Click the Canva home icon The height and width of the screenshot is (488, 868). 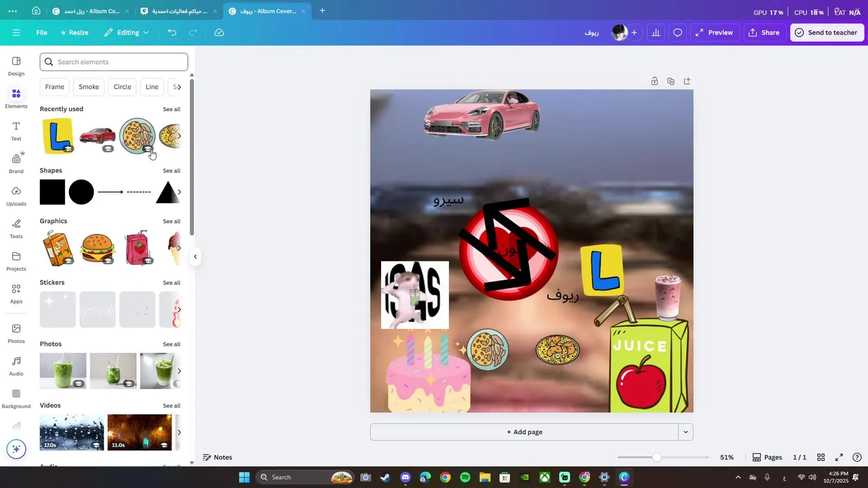pyautogui.click(x=36, y=11)
